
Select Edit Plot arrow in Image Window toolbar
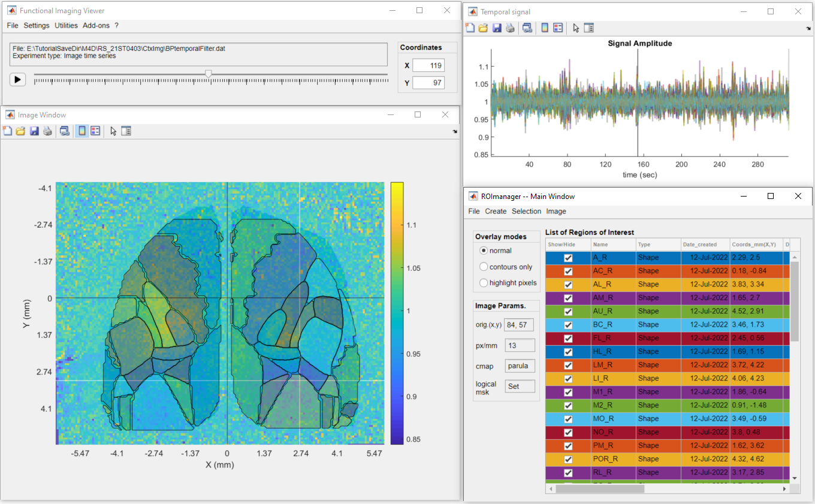pyautogui.click(x=113, y=131)
